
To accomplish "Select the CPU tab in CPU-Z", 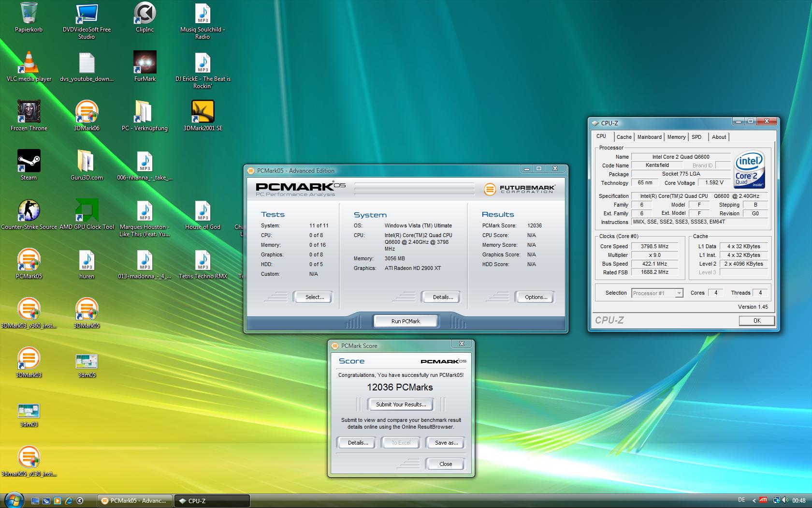I will [601, 136].
